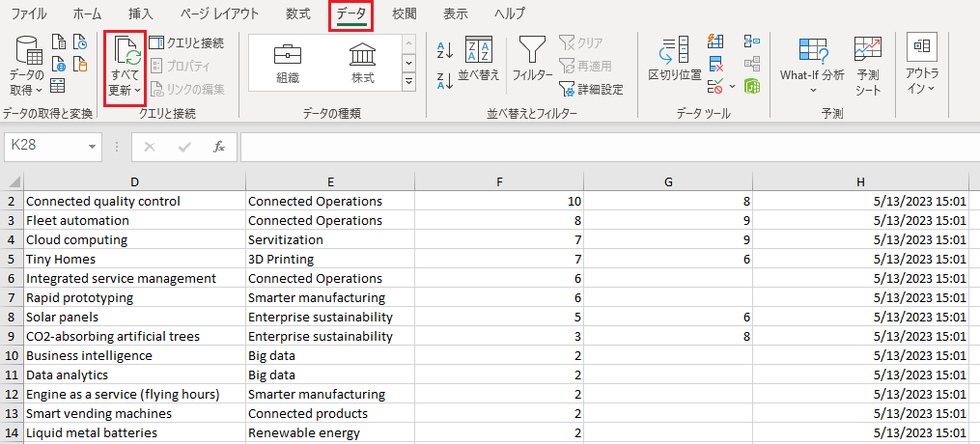Image resolution: width=980 pixels, height=444 pixels.
Task: Click the From Web import icon
Action: (59, 64)
